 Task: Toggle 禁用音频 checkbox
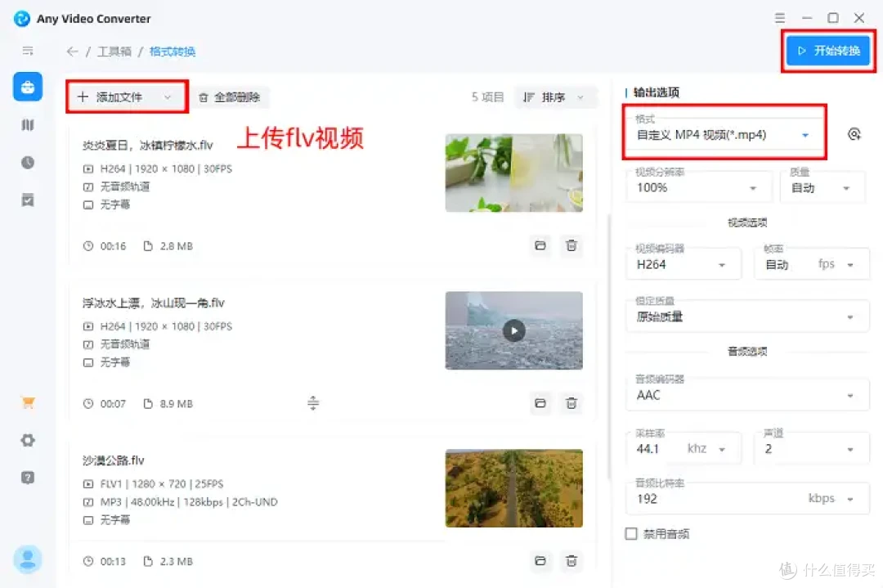pos(631,533)
